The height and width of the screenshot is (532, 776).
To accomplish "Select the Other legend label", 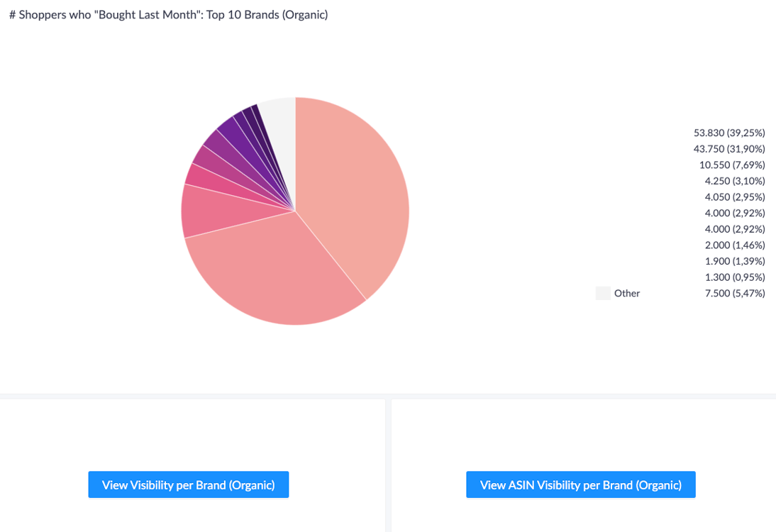I will coord(627,293).
